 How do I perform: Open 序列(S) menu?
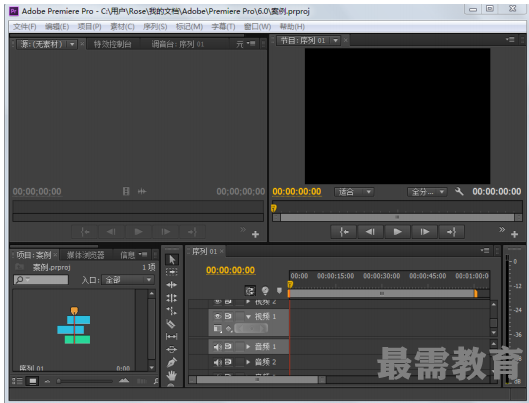point(155,26)
